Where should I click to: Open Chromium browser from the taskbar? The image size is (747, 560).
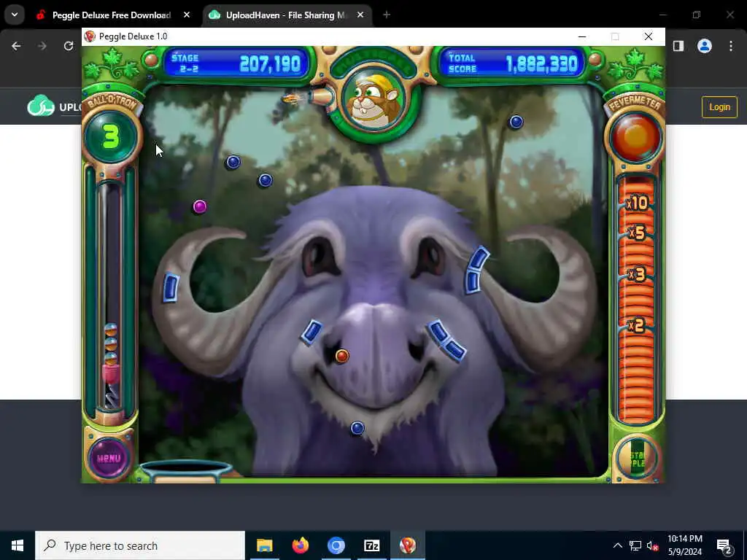pyautogui.click(x=336, y=545)
